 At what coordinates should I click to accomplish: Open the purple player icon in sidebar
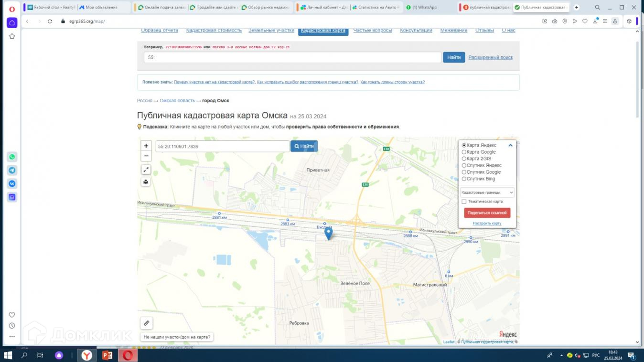12,197
